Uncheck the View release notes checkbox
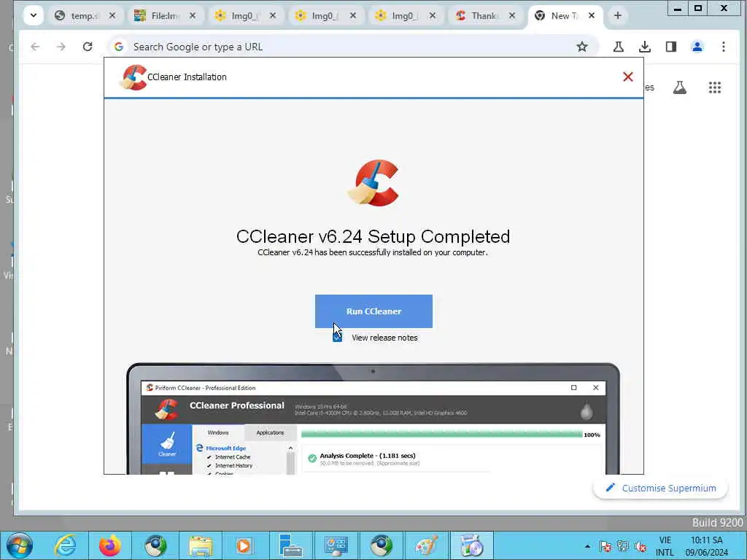This screenshot has height=560, width=747. point(337,337)
